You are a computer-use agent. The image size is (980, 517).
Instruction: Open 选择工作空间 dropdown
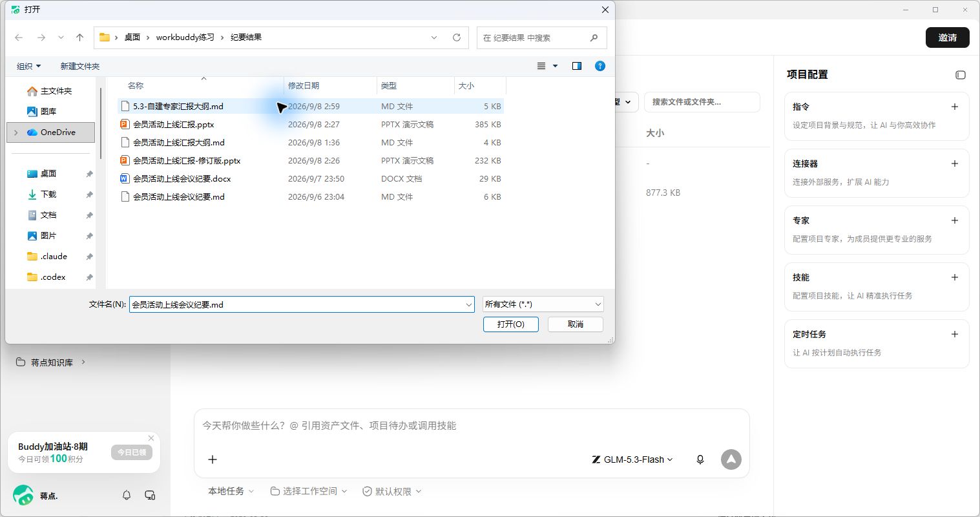[309, 492]
